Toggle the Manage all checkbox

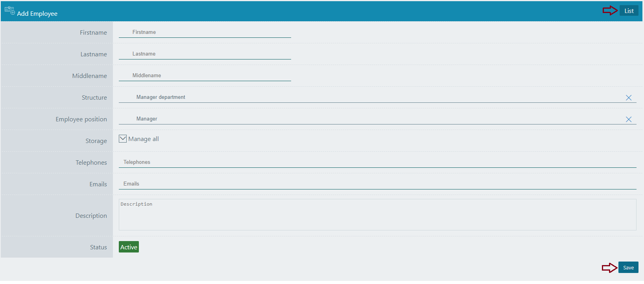[x=123, y=139]
